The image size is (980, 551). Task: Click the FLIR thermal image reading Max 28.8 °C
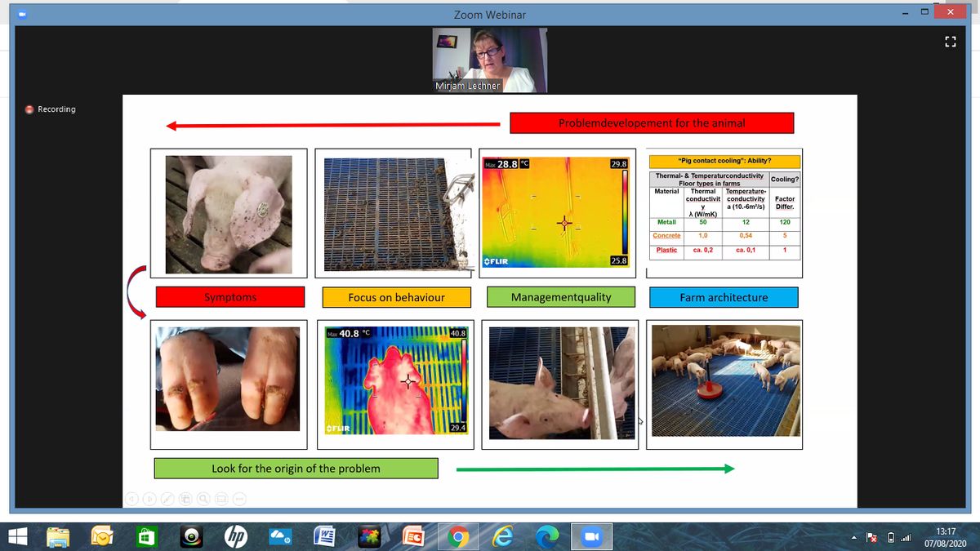(558, 214)
